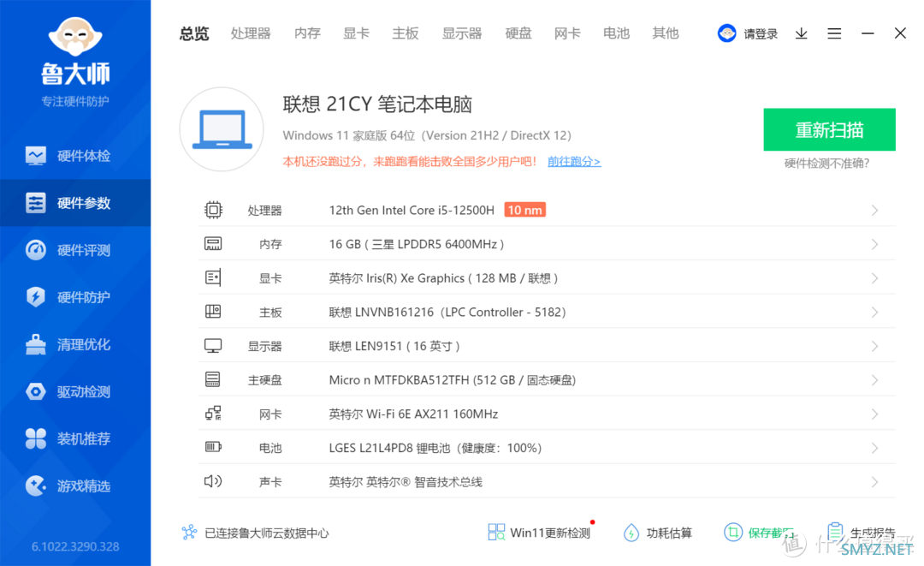The height and width of the screenshot is (566, 924).
Task: Switch to the 内存 tab
Action: point(307,33)
